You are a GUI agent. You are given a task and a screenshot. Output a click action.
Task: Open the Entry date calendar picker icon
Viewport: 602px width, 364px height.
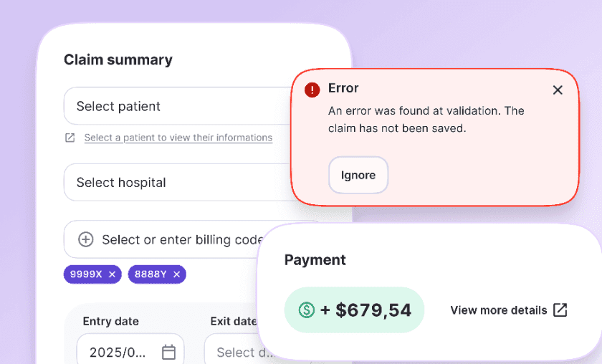point(168,352)
